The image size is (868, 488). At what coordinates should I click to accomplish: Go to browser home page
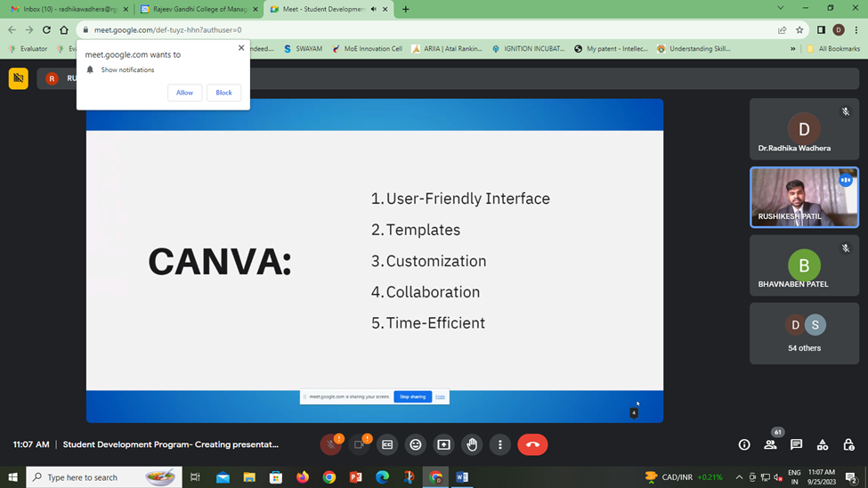click(64, 30)
